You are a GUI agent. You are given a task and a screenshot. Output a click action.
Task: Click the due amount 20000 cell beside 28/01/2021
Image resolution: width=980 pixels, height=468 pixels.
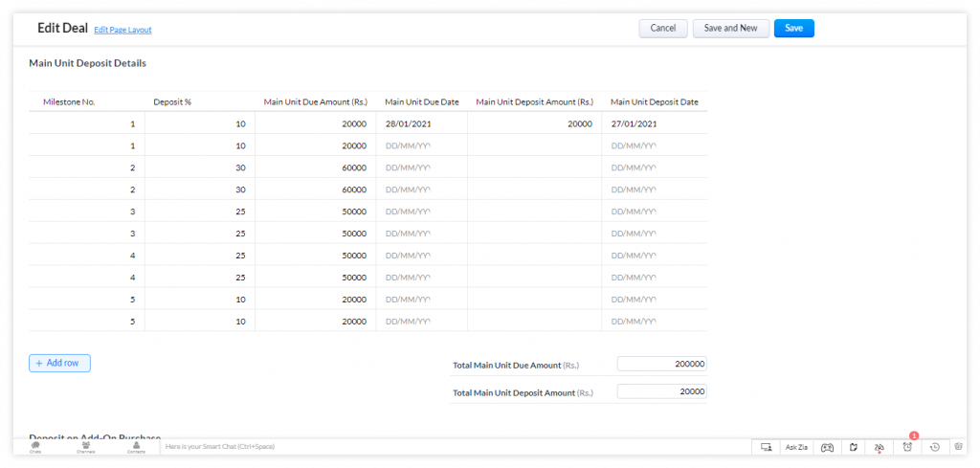[x=315, y=123]
